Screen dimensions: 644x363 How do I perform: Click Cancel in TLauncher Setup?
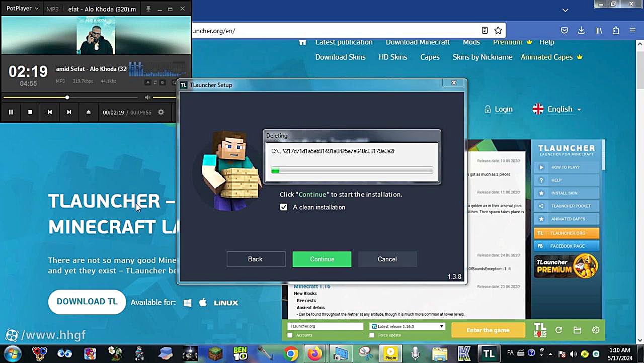387,259
